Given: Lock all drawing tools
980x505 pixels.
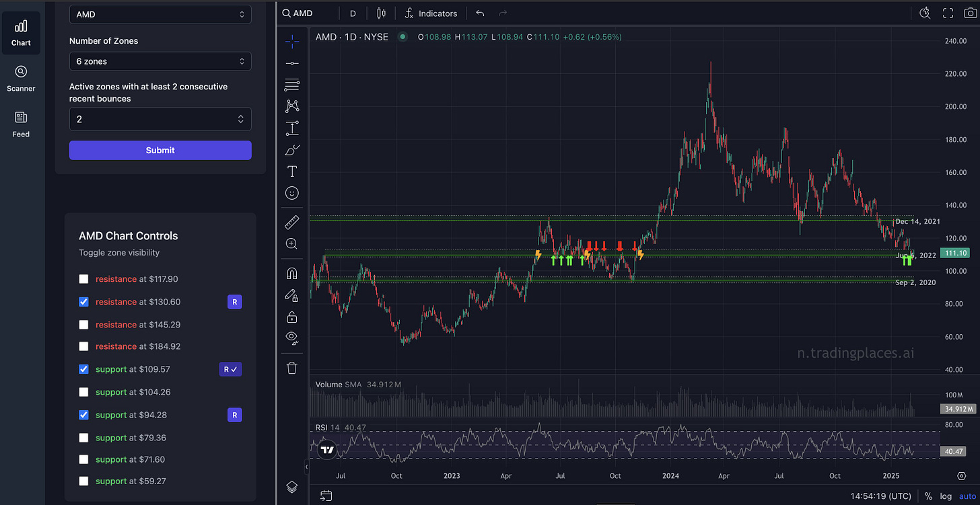Looking at the screenshot, I should coord(292,317).
